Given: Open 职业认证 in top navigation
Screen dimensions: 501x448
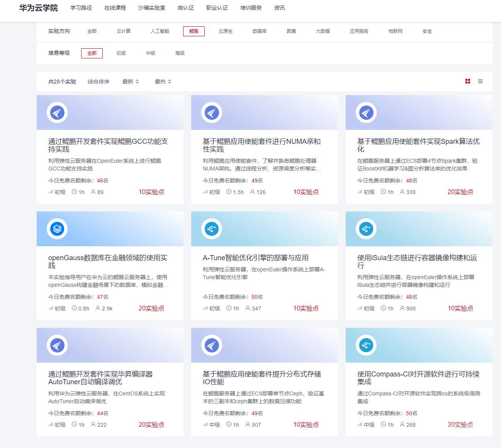Looking at the screenshot, I should coord(217,8).
